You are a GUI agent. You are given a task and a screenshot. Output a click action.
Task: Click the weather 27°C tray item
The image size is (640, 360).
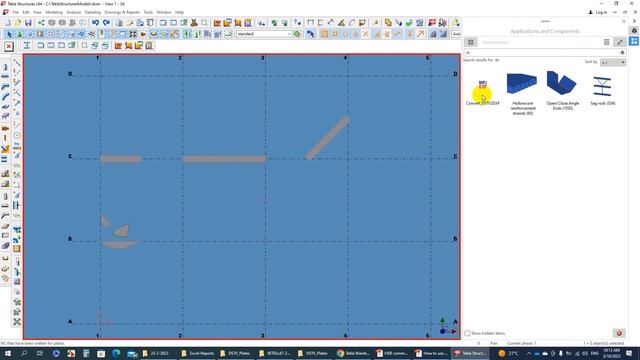point(509,353)
